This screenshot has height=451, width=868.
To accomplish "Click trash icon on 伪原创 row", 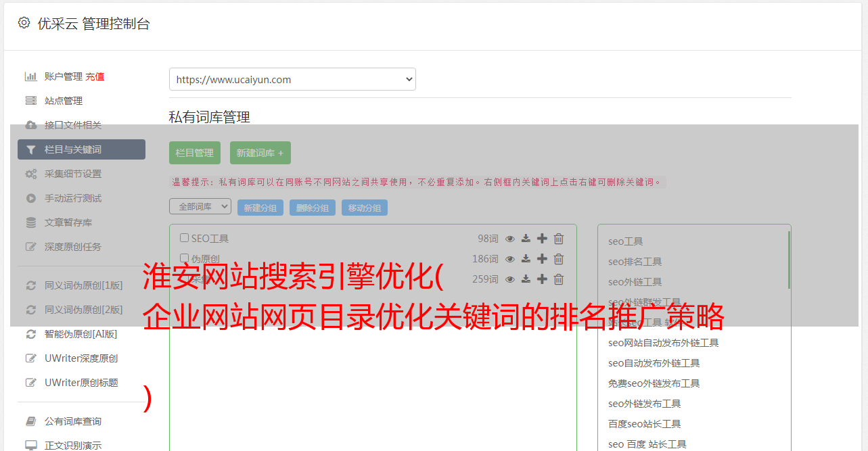I will (x=559, y=259).
